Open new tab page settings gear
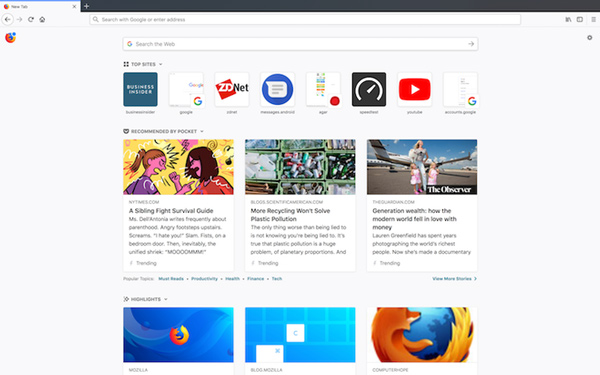Screen dimensions: 600x375 click(x=590, y=38)
